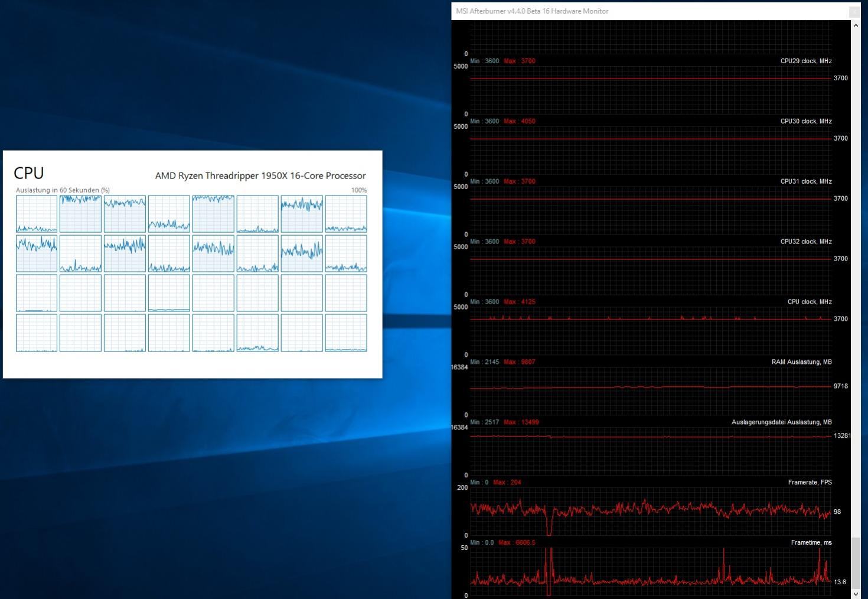Image resolution: width=868 pixels, height=599 pixels.
Task: Click the 'Max : 4125' value
Action: pos(520,302)
